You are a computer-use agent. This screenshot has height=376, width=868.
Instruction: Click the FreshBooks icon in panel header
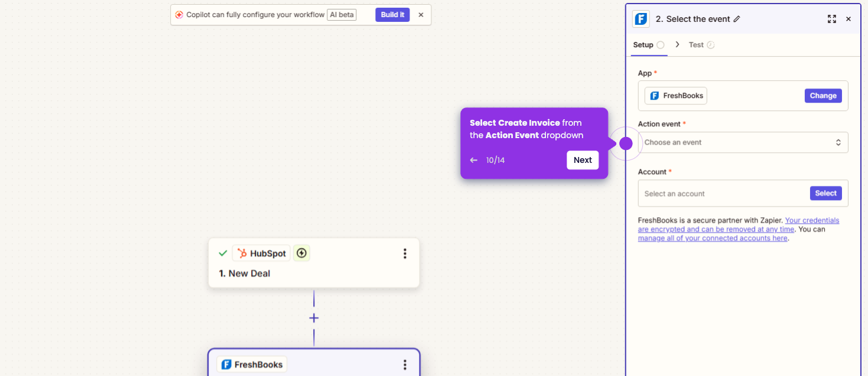[x=641, y=19]
